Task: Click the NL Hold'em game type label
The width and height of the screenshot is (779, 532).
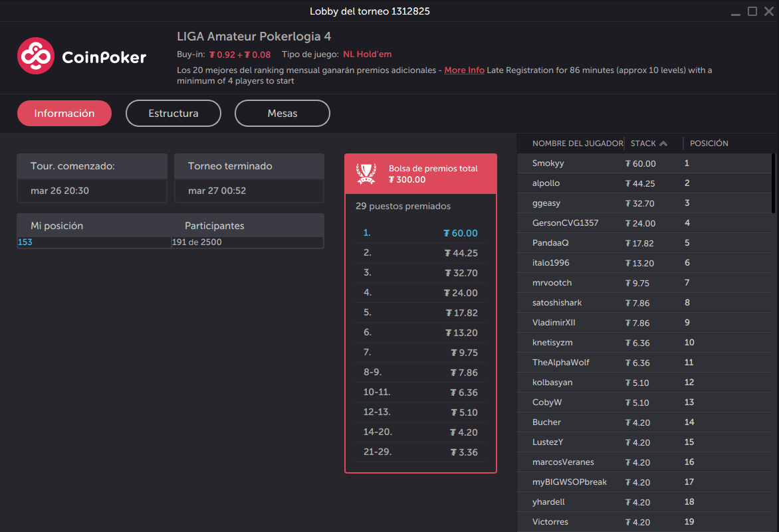Action: pos(367,54)
